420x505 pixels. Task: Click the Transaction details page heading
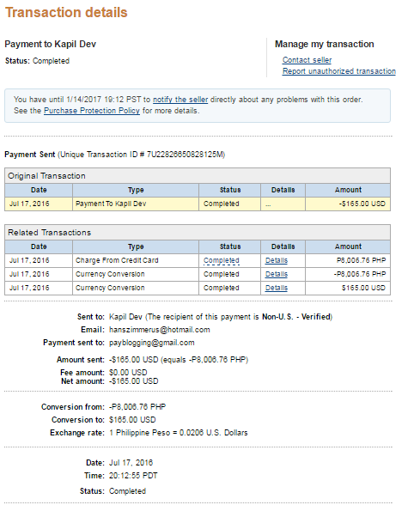[x=66, y=13]
